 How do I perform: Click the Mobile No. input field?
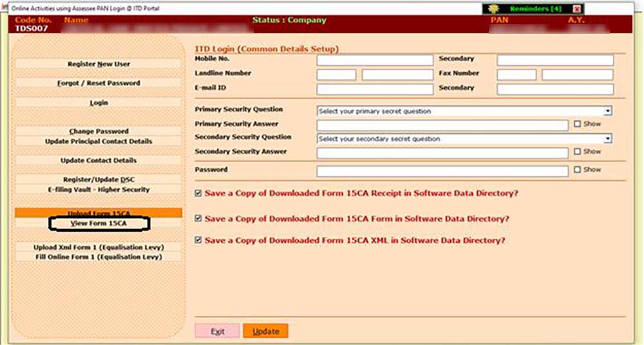point(374,60)
